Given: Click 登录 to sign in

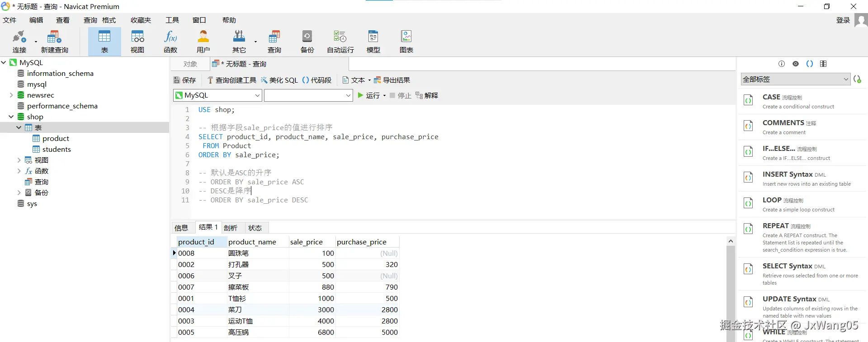Looking at the screenshot, I should (843, 20).
